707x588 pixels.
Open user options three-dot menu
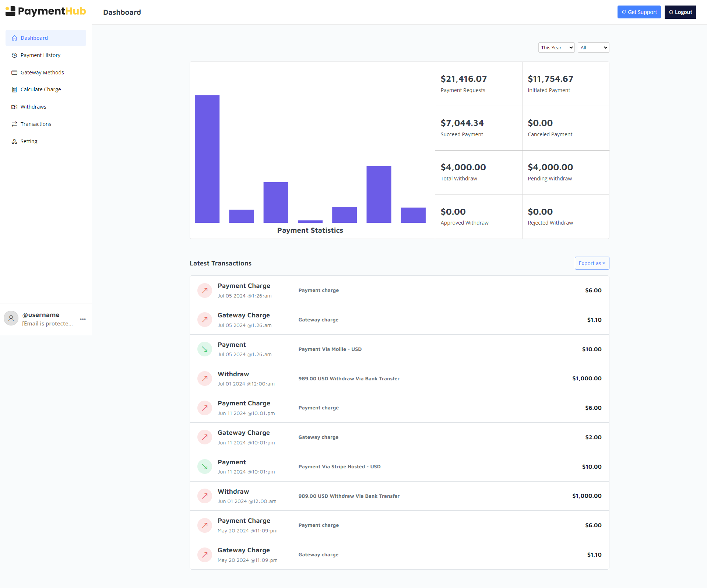(83, 319)
